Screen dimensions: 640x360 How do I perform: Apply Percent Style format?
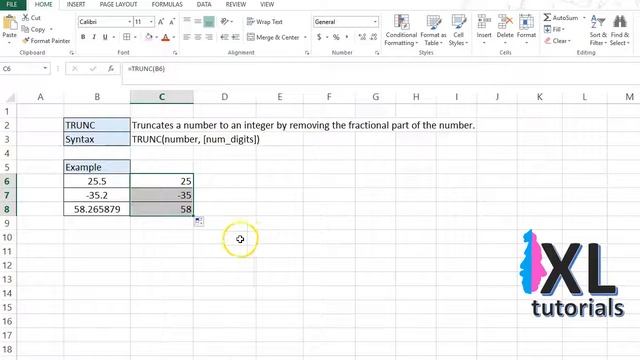(x=336, y=37)
